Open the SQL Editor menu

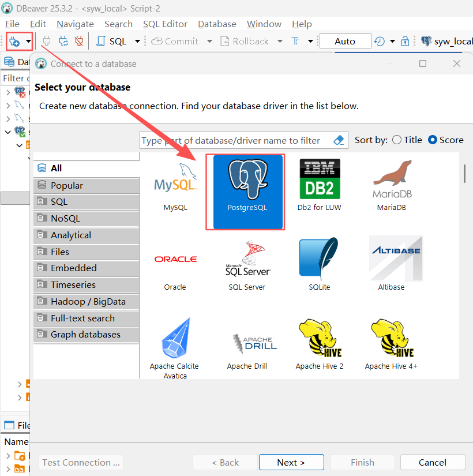point(165,24)
